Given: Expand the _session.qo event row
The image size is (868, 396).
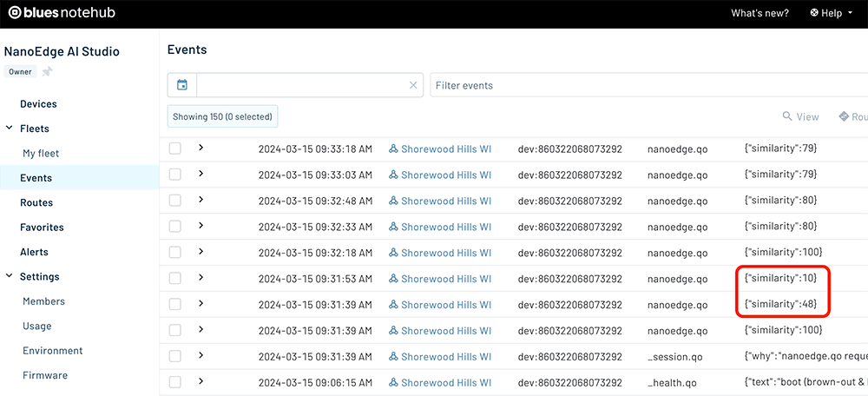Looking at the screenshot, I should point(201,355).
